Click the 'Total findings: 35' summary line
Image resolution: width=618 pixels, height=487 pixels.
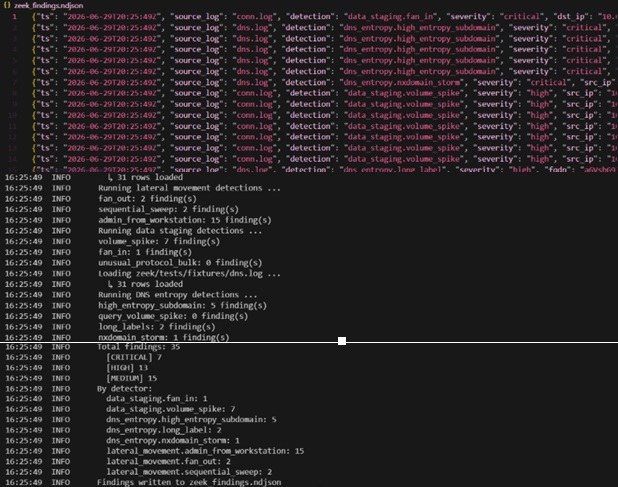pos(139,347)
